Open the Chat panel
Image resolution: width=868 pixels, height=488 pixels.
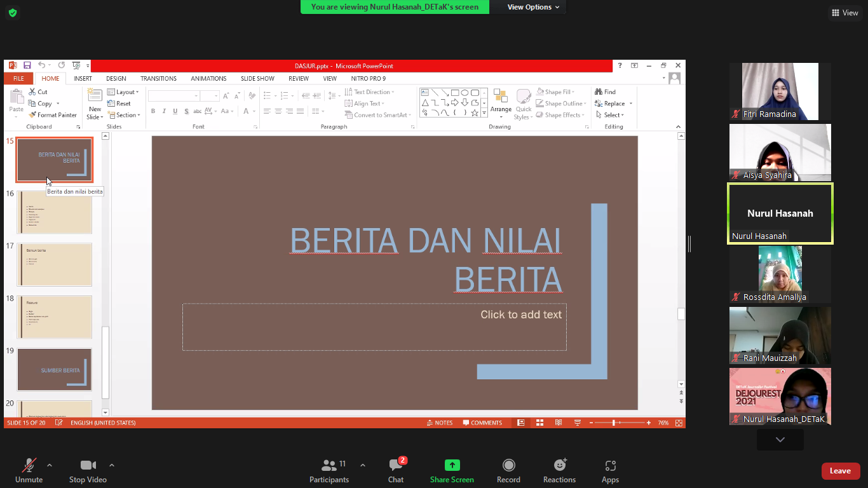[396, 466]
